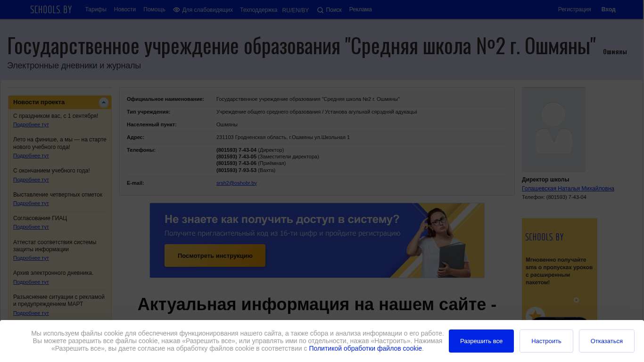Open Подробнее тут under Аттестат соответствия

(x=31, y=258)
